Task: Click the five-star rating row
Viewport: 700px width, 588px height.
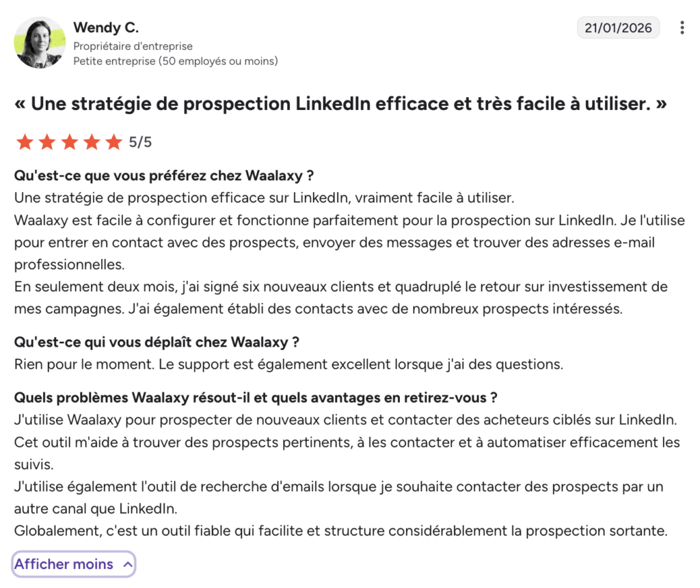Action: coord(69,142)
